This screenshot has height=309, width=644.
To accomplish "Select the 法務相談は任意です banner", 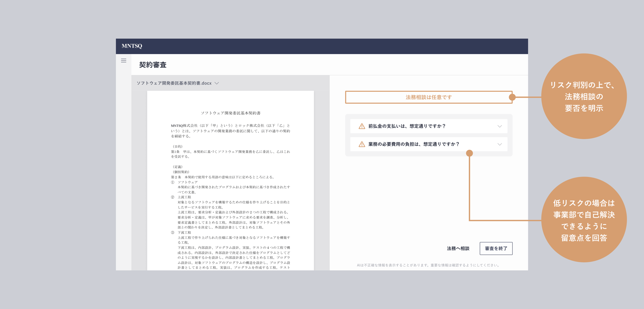I will pyautogui.click(x=429, y=97).
